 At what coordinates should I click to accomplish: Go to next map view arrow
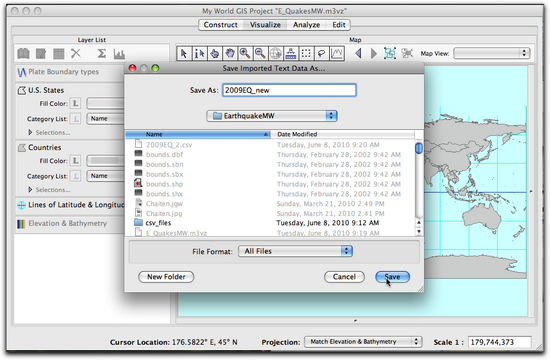click(374, 53)
